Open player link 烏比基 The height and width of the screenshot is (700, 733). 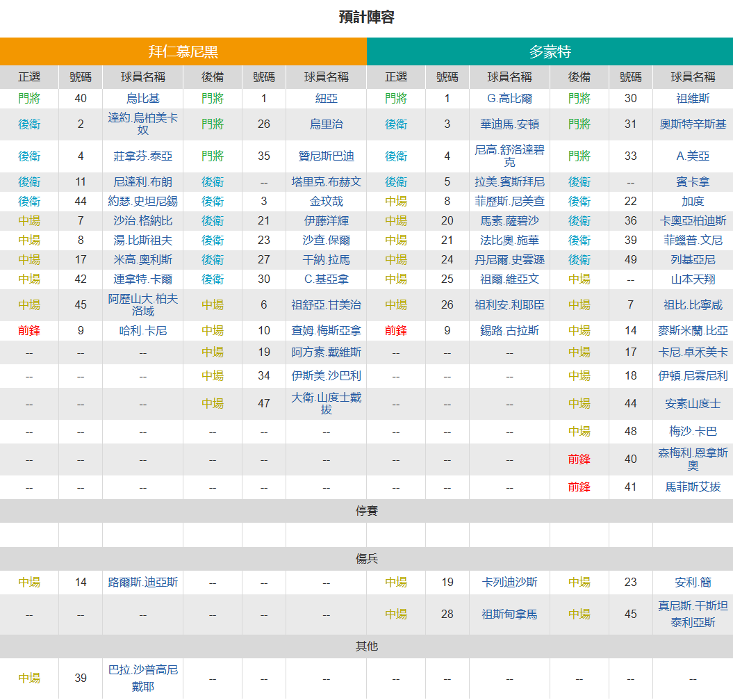coord(143,98)
